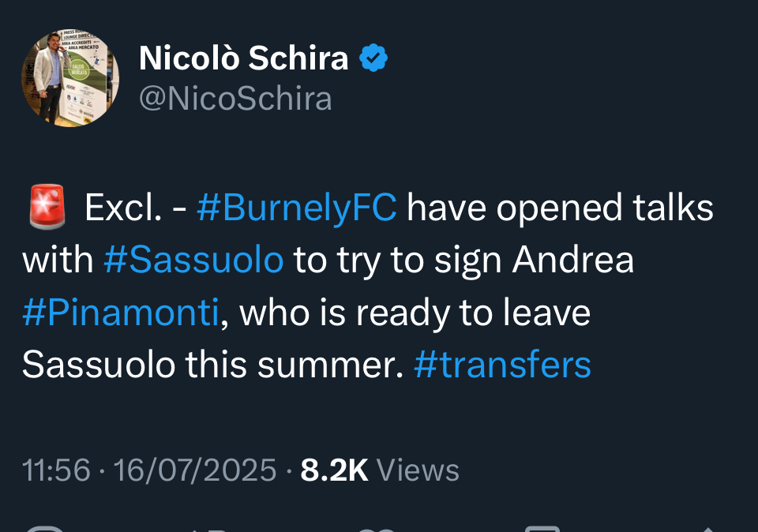This screenshot has height=532, width=758.
Task: Tap the reply icon below the tweet
Action: (44, 527)
